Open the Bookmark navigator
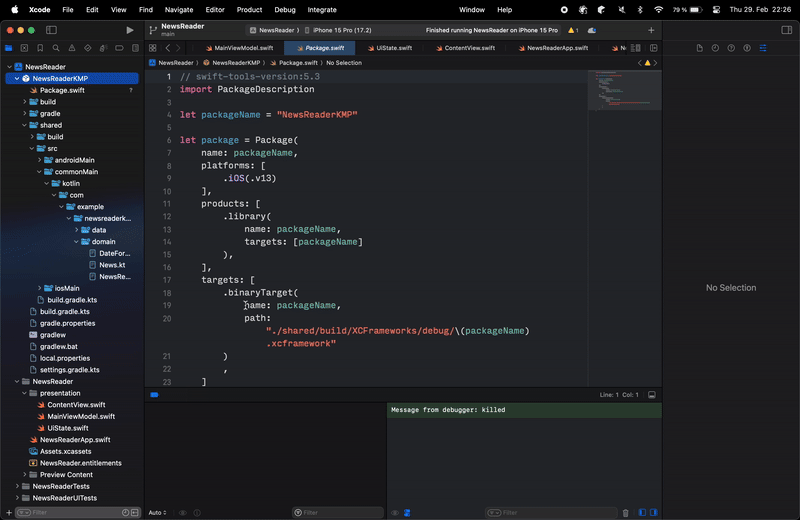800x520 pixels. click(x=40, y=48)
